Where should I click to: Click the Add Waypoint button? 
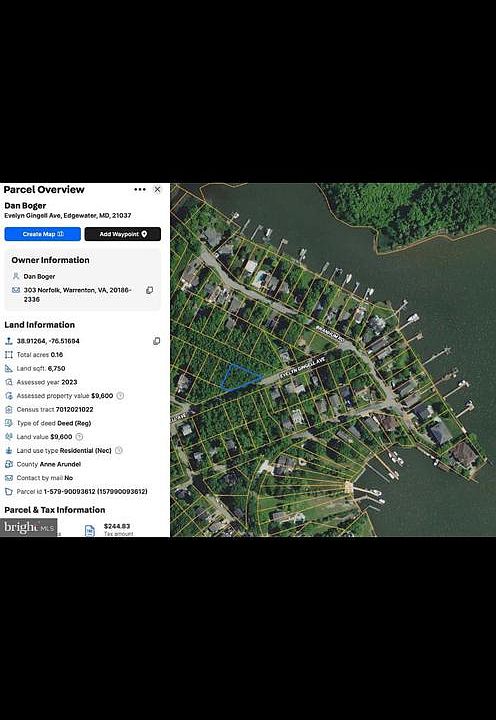(x=123, y=234)
